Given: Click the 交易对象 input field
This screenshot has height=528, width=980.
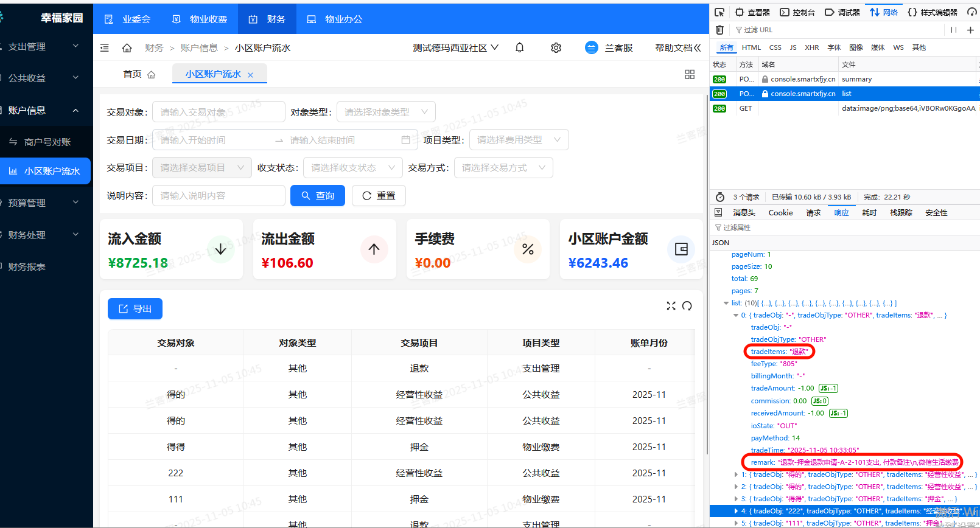Looking at the screenshot, I should pos(219,112).
